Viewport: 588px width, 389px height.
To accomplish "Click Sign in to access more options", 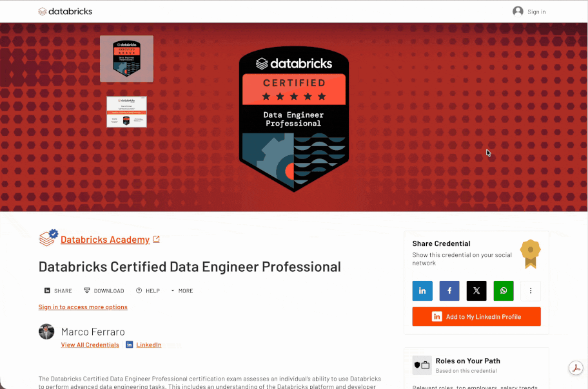I will coord(83,307).
